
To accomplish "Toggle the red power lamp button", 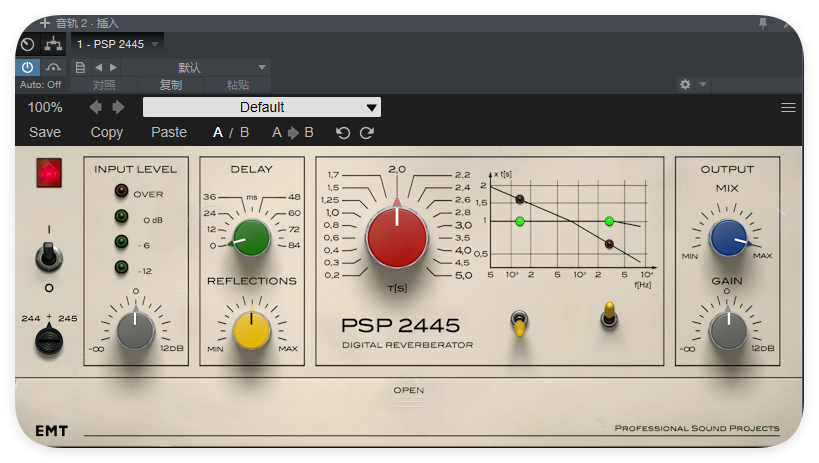I will (49, 173).
